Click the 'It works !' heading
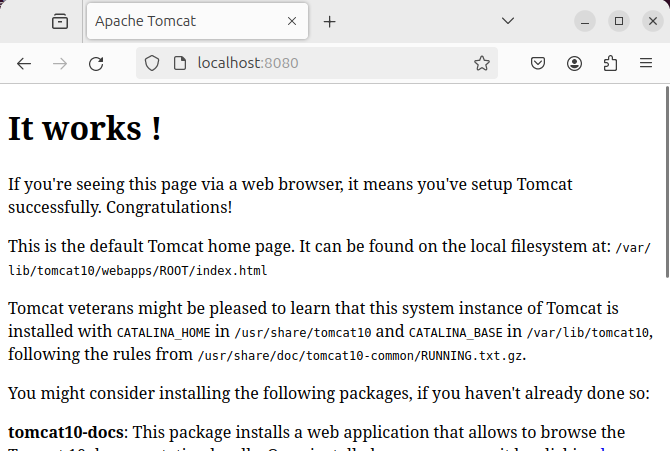670x451 pixels. [x=85, y=128]
